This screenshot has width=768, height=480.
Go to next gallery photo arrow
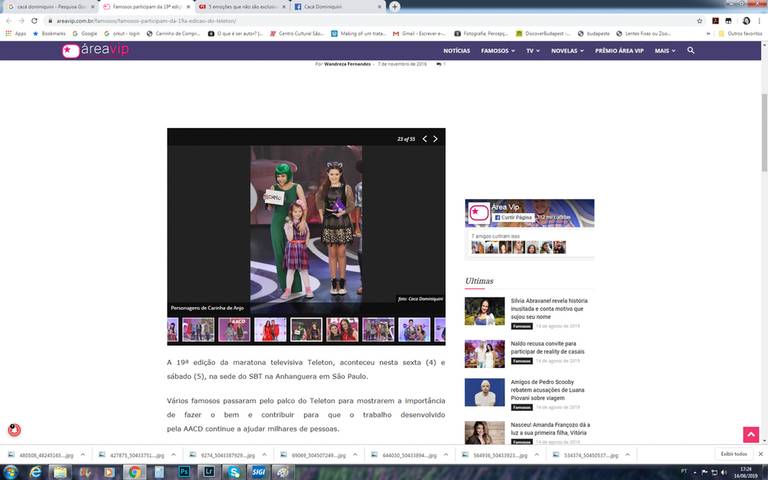click(435, 139)
